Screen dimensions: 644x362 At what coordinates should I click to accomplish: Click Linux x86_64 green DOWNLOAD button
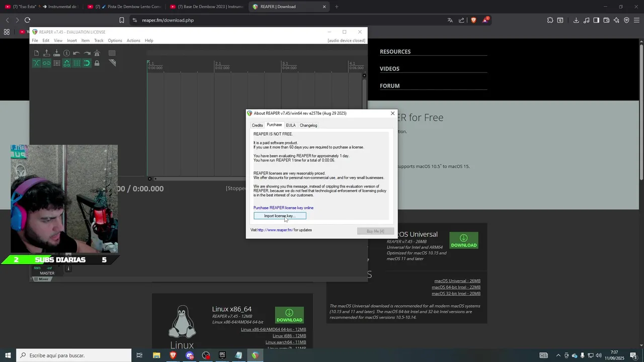289,315
